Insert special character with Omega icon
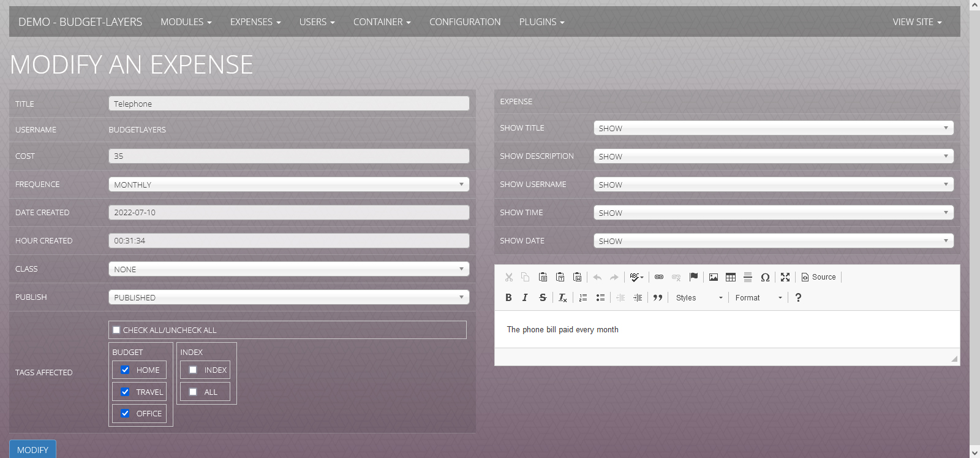Viewport: 980px width, 458px height. [765, 277]
